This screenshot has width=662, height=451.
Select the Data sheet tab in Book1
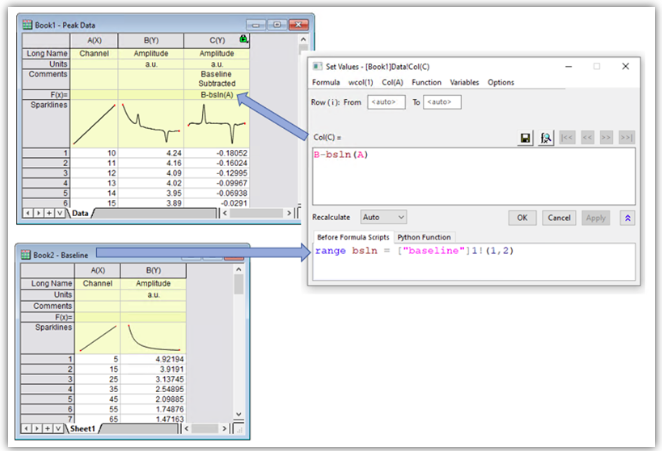[x=80, y=213]
